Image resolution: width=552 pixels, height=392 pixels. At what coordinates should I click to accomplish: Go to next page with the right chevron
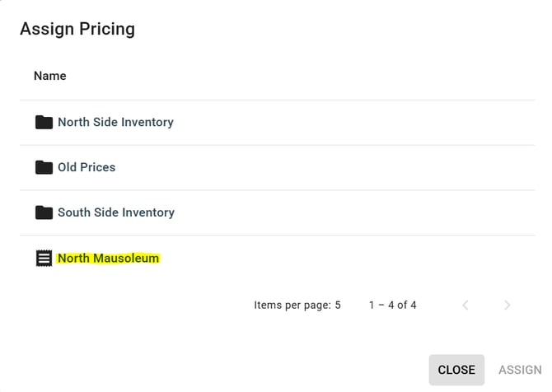(507, 305)
